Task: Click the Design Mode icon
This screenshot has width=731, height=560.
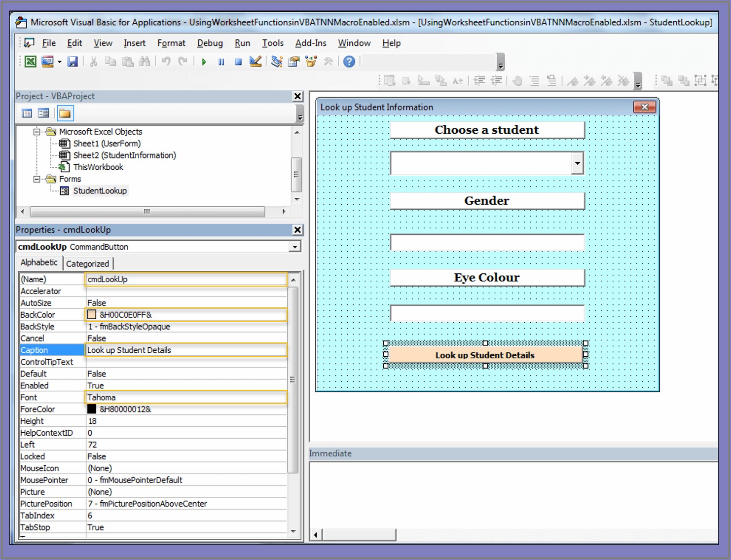Action: pyautogui.click(x=255, y=61)
